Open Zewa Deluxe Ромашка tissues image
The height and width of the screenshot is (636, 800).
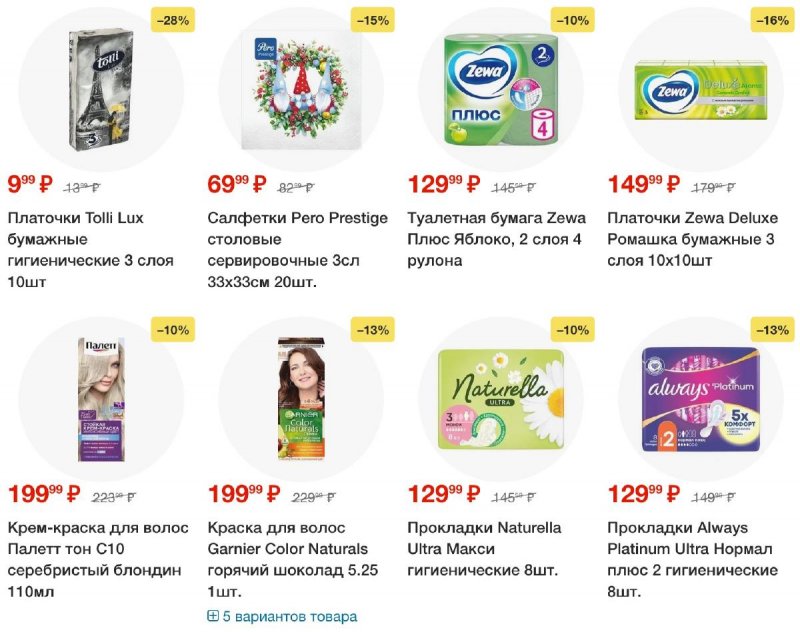(701, 90)
